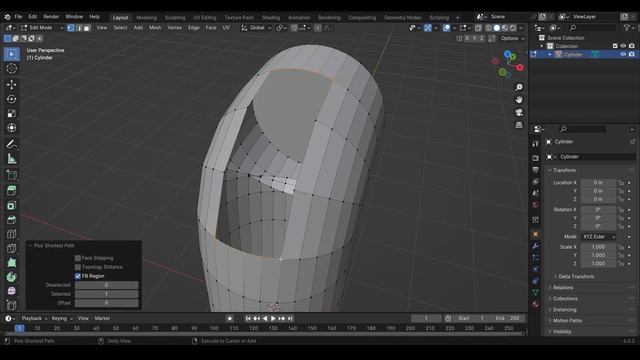Switch to the Sculpting workspace tab
This screenshot has height=360, width=640.
[x=175, y=18]
